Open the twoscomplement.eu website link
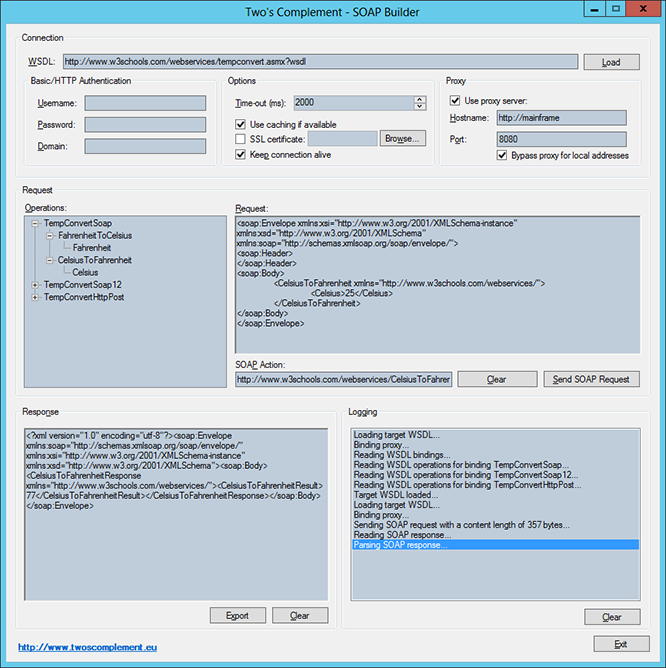 [x=87, y=647]
